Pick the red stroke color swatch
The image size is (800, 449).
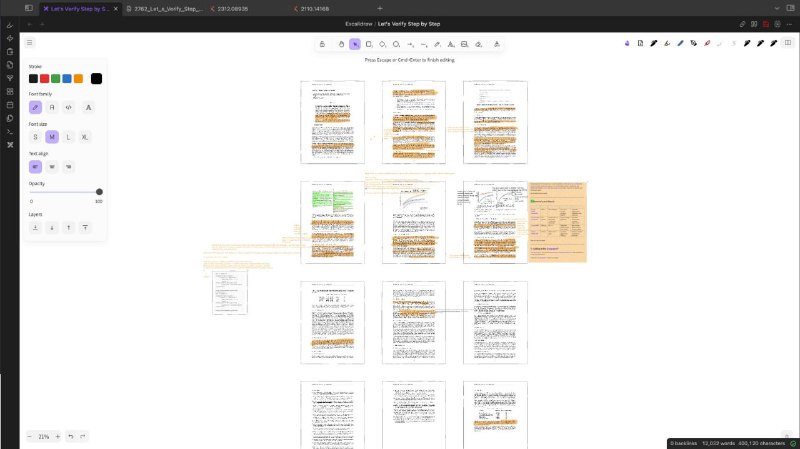[45, 79]
